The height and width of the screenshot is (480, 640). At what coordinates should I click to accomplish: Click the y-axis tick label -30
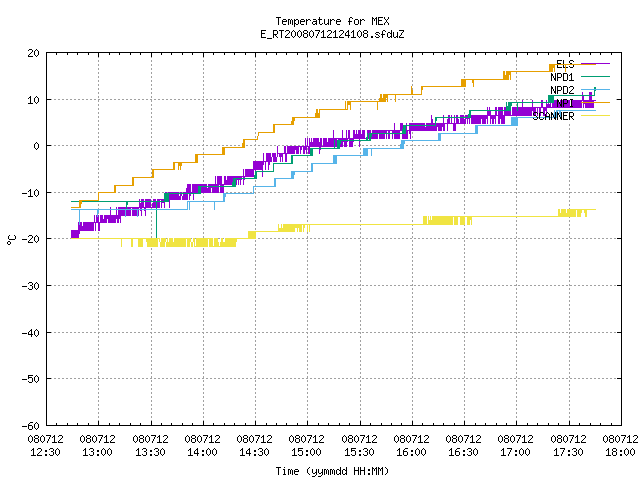coord(31,286)
